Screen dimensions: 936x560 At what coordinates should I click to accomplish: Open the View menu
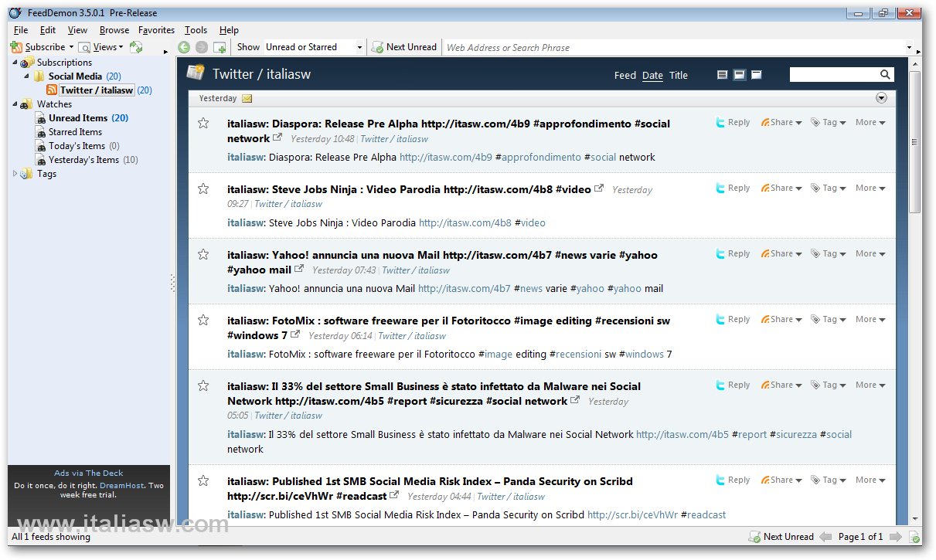pos(77,30)
